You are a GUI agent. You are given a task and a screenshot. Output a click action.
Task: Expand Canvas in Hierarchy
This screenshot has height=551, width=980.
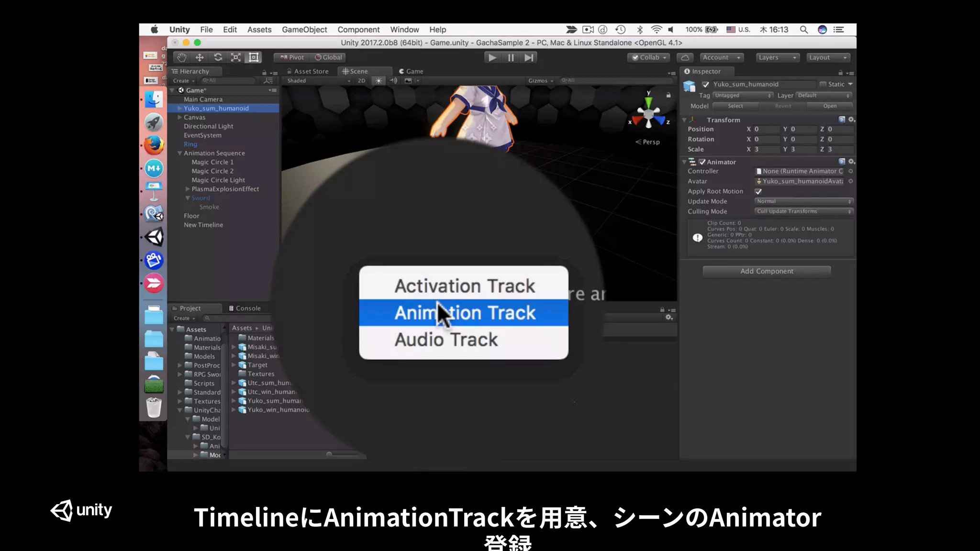pos(179,117)
